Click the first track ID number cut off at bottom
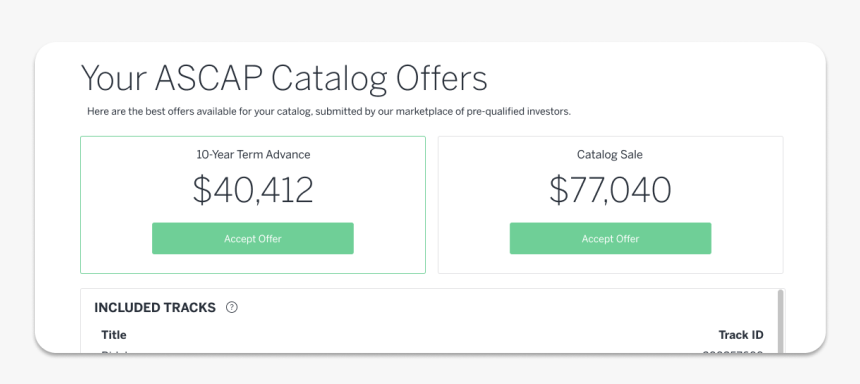This screenshot has height=384, width=860. 733,352
